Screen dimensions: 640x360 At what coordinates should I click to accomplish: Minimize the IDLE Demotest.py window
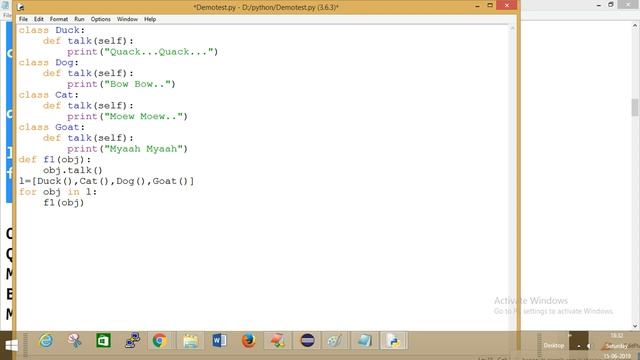(477, 6)
